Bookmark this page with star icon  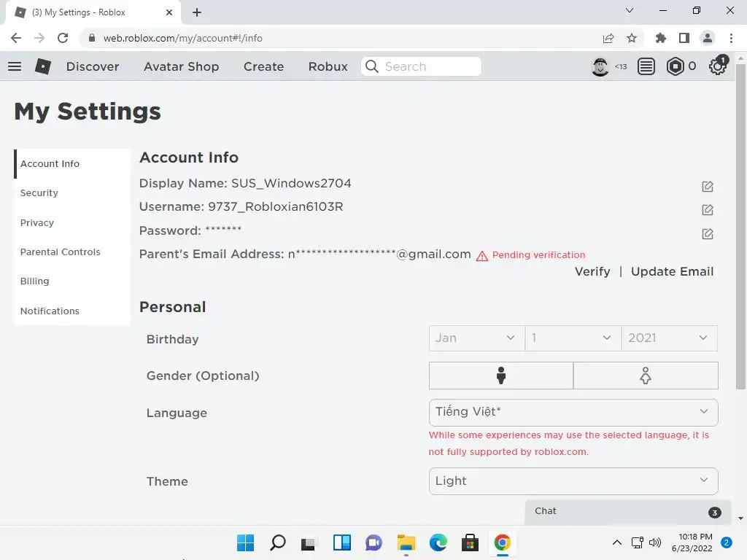pos(632,38)
